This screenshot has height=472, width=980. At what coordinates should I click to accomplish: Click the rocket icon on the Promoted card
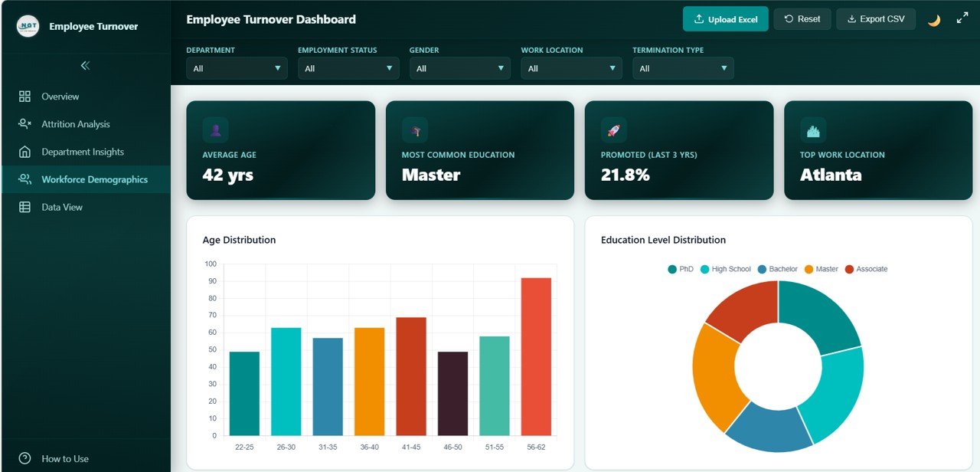tap(613, 129)
